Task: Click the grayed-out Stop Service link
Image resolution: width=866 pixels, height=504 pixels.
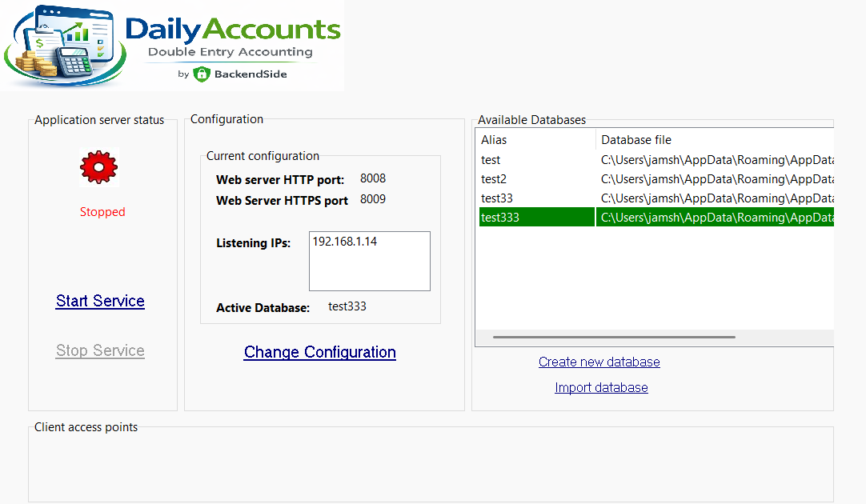Action: pos(99,350)
